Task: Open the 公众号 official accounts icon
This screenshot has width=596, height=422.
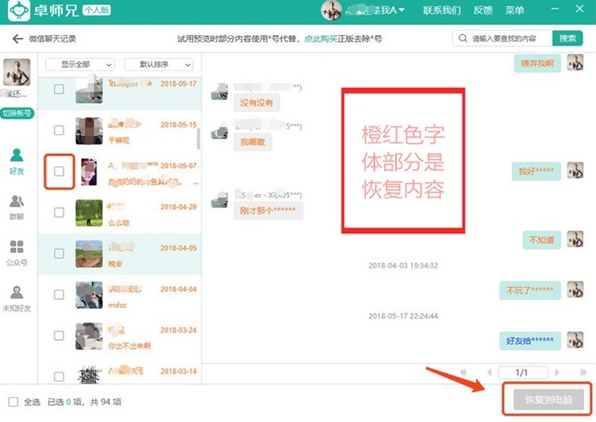Action: point(16,247)
